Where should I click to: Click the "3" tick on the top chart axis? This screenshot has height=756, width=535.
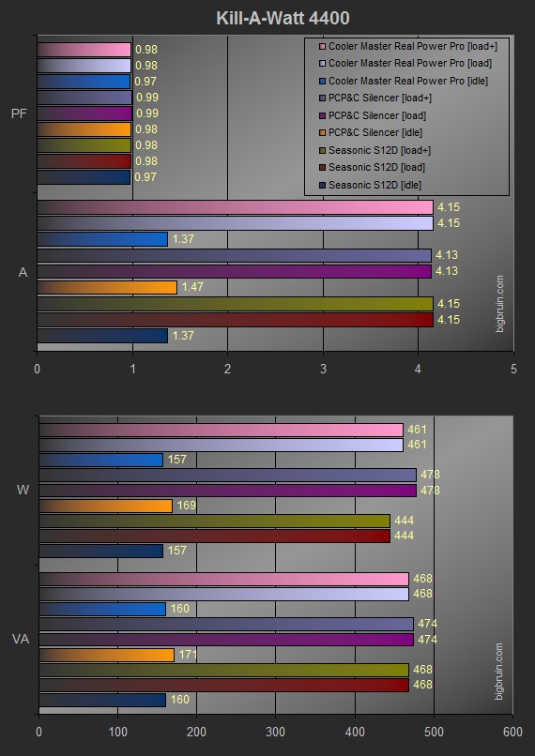click(323, 370)
